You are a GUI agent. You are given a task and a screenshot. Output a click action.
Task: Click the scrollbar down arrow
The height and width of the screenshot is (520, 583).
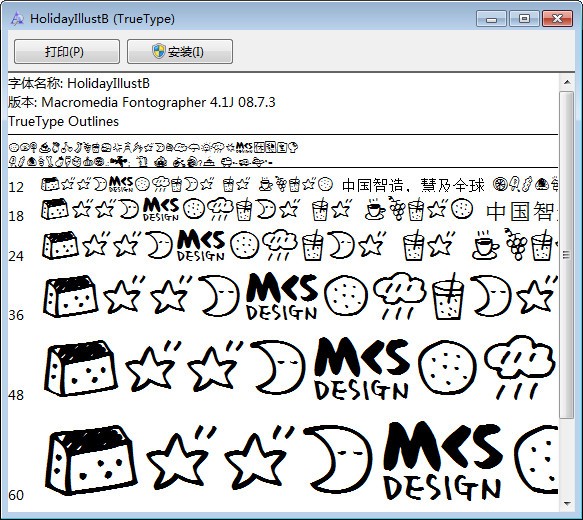(x=567, y=503)
